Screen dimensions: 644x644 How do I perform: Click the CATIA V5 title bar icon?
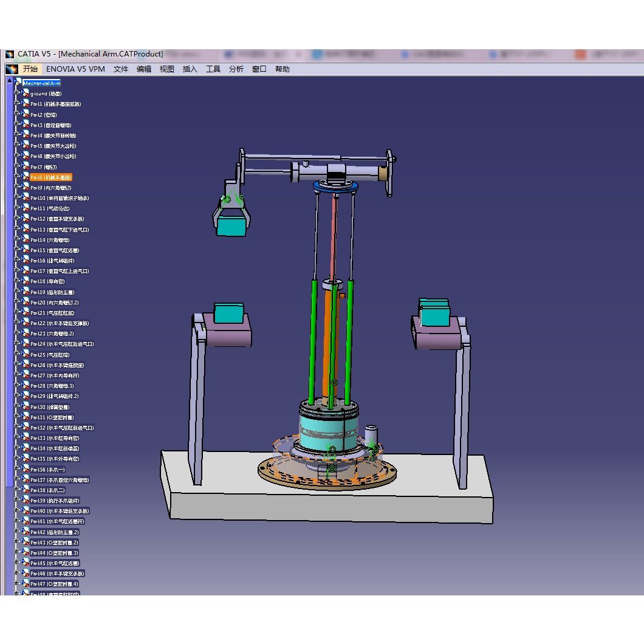(x=10, y=54)
